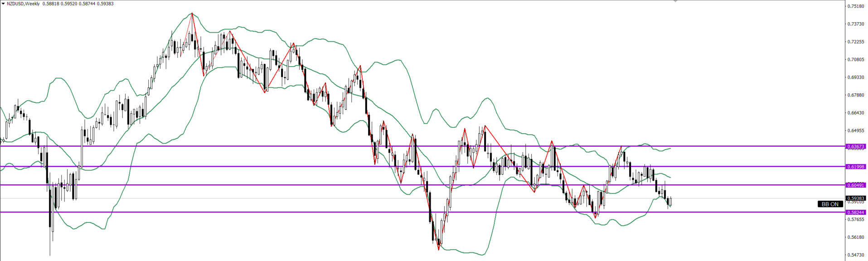Select the 0.60491 purple price label
The height and width of the screenshot is (261, 868).
pos(856,185)
